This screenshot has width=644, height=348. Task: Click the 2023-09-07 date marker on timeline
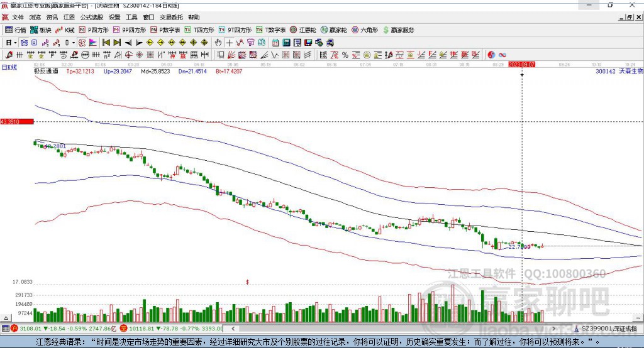tap(521, 64)
